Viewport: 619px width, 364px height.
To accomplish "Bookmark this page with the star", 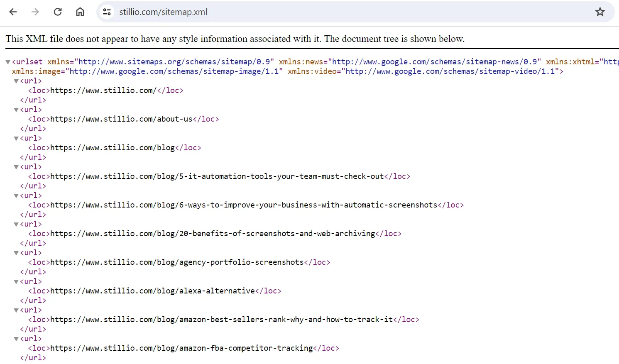I will point(600,12).
